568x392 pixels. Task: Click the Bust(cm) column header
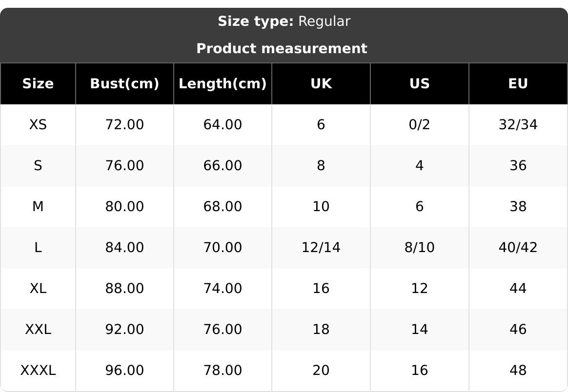(124, 83)
